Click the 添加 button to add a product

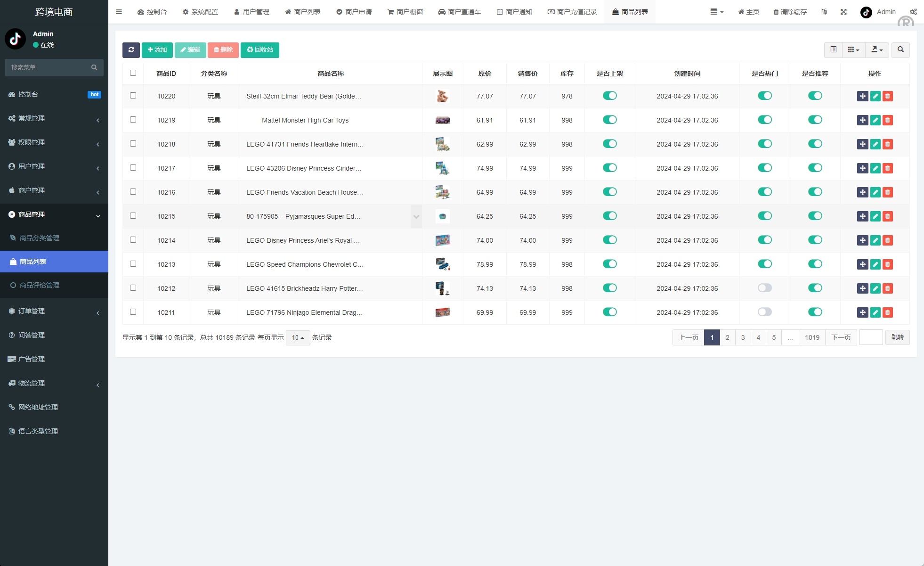point(157,49)
